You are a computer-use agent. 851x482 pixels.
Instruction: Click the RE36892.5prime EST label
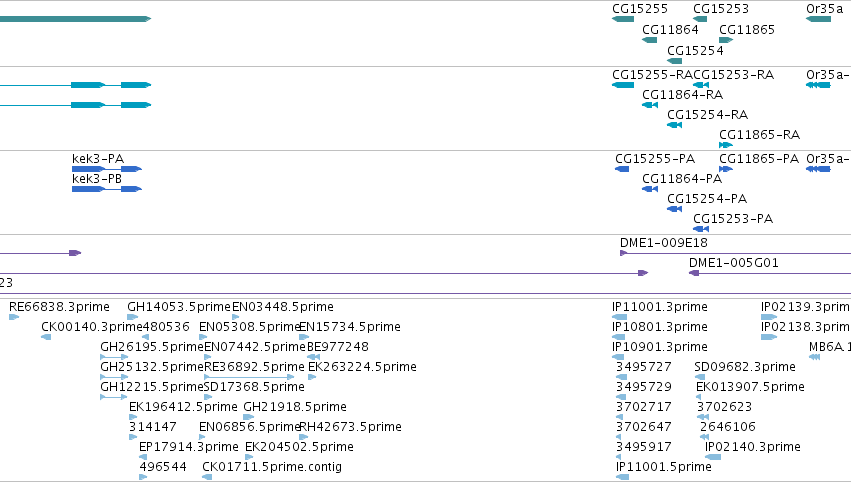coord(254,367)
